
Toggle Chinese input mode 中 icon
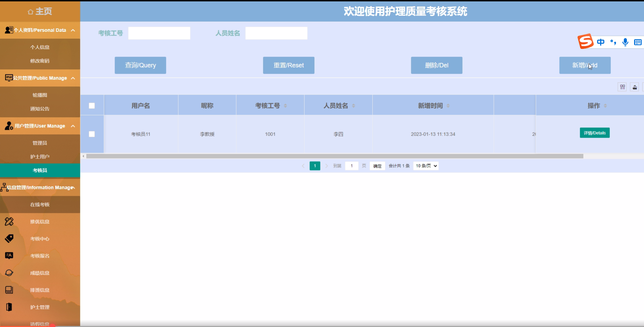click(x=601, y=42)
